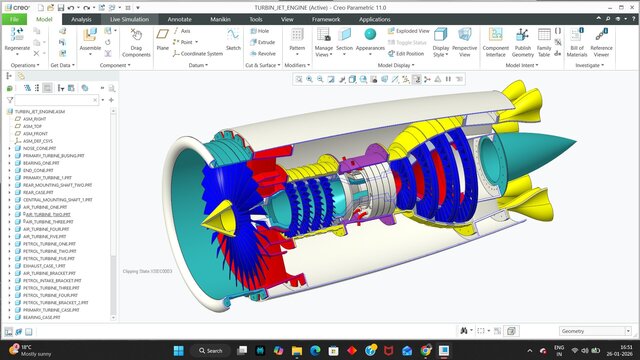This screenshot has width=640, height=360.
Task: Toggle the pause simulation button in graphics toolbar
Action: click(448, 79)
